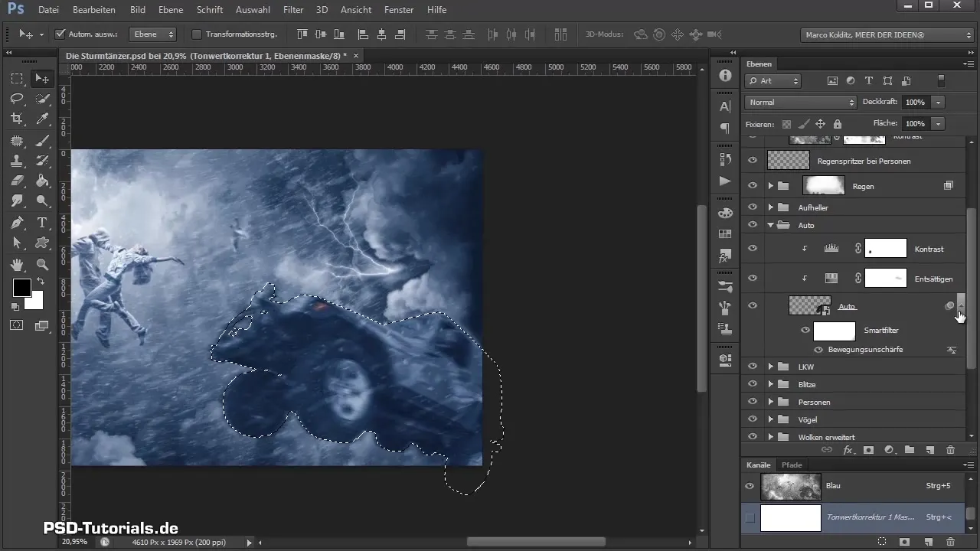
Task: Select the Quick Selection tool
Action: [x=42, y=99]
